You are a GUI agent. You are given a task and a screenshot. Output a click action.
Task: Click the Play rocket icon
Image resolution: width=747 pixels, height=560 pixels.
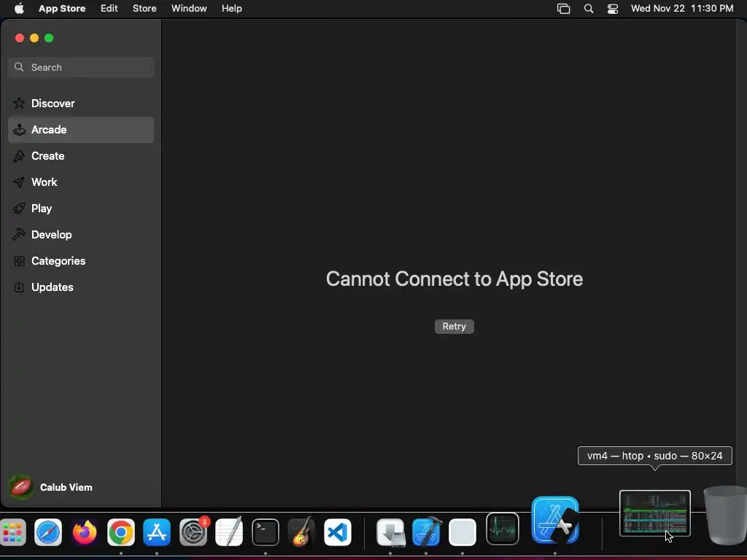pos(19,208)
